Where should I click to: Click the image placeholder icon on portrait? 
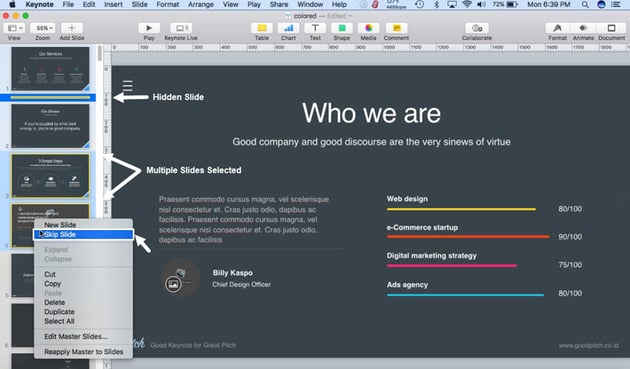click(173, 284)
